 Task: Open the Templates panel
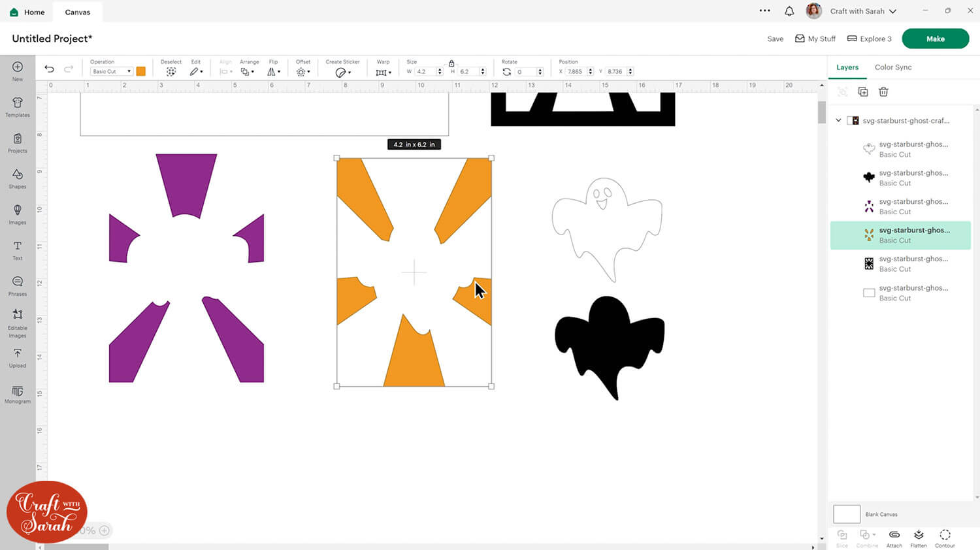coord(17,107)
